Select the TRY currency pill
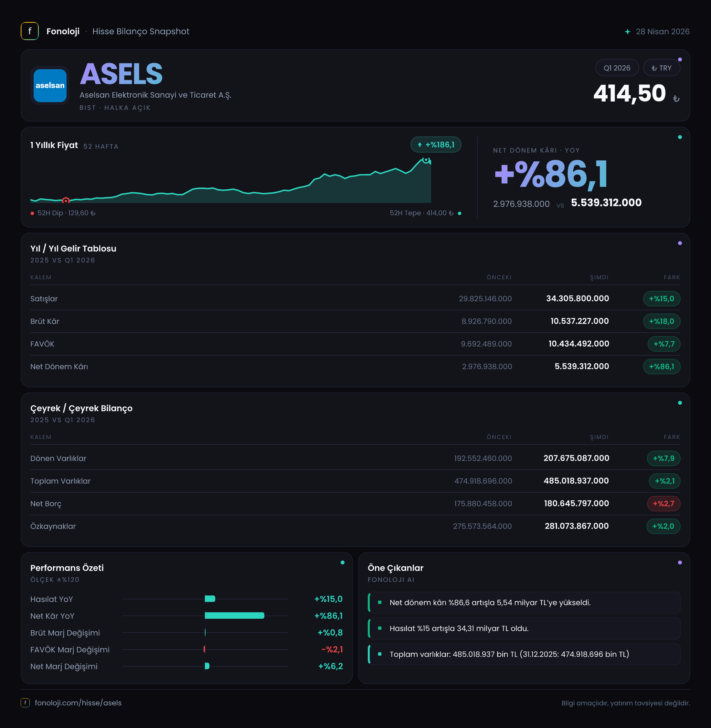This screenshot has height=728, width=711. pyautogui.click(x=661, y=68)
